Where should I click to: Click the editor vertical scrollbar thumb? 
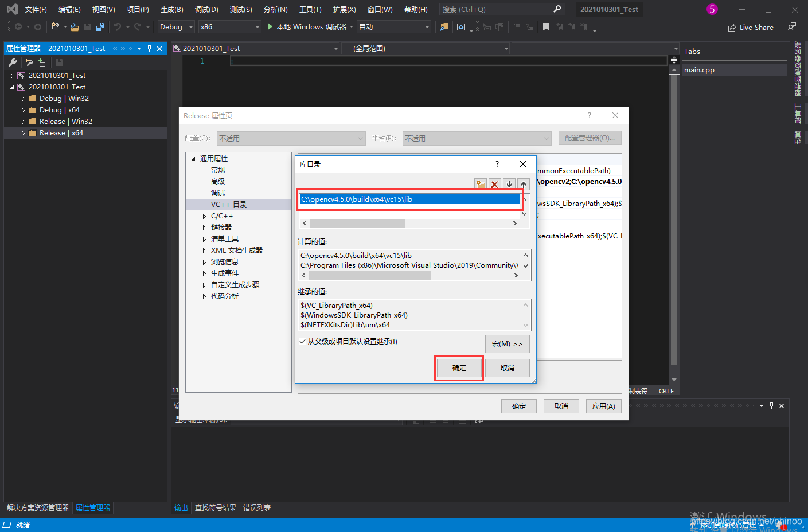point(674,220)
